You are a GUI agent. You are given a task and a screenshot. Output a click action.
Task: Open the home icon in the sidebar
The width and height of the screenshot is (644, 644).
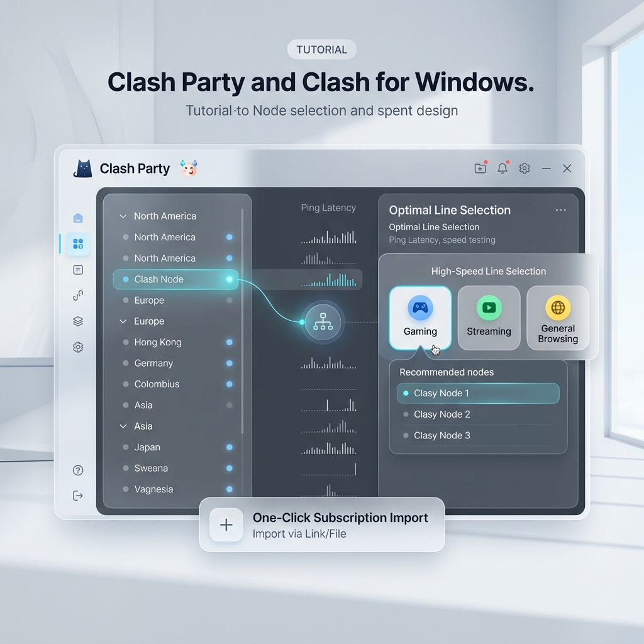pos(78,218)
